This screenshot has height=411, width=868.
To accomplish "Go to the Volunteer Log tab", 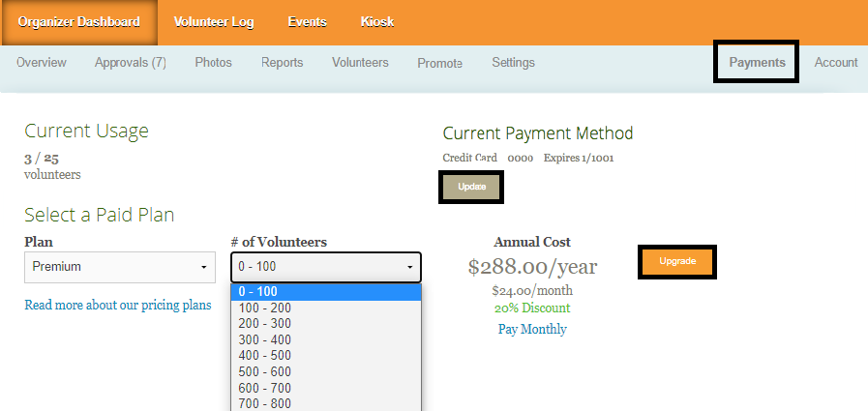I will pos(214,22).
